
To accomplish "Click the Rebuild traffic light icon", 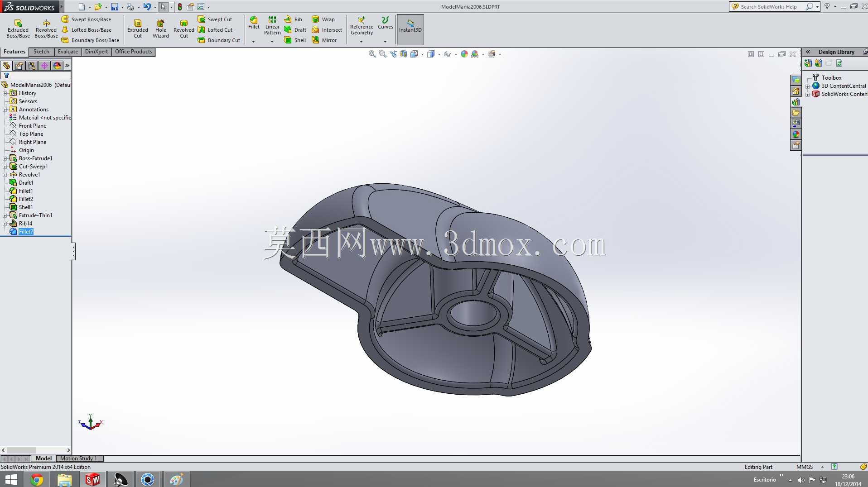I will point(180,7).
